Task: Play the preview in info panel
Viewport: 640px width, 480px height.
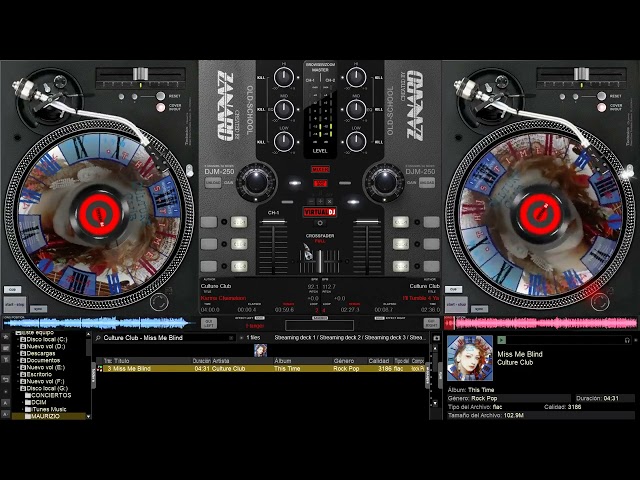Action: click(502, 340)
